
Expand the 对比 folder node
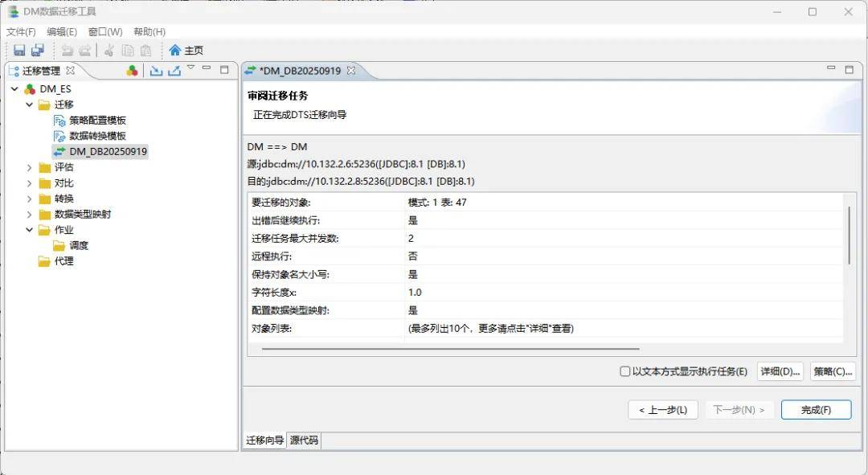[30, 182]
